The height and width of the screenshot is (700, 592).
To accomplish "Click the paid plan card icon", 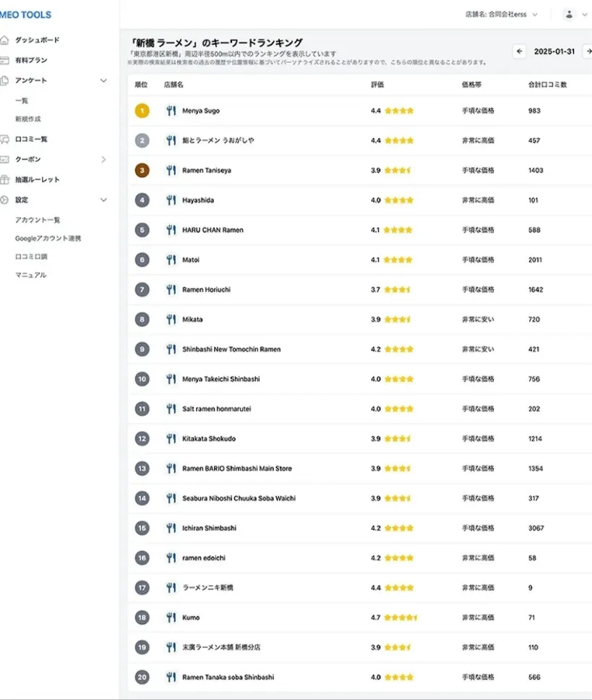I will click(x=5, y=61).
